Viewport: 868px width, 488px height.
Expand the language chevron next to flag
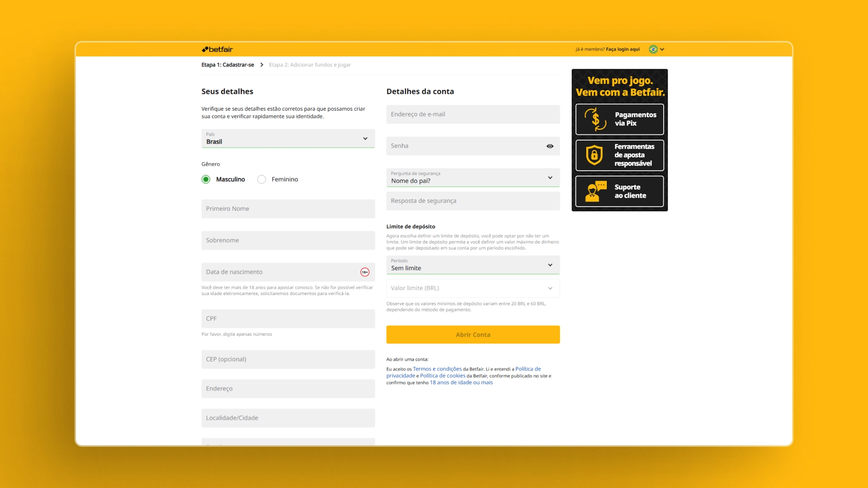click(x=662, y=49)
